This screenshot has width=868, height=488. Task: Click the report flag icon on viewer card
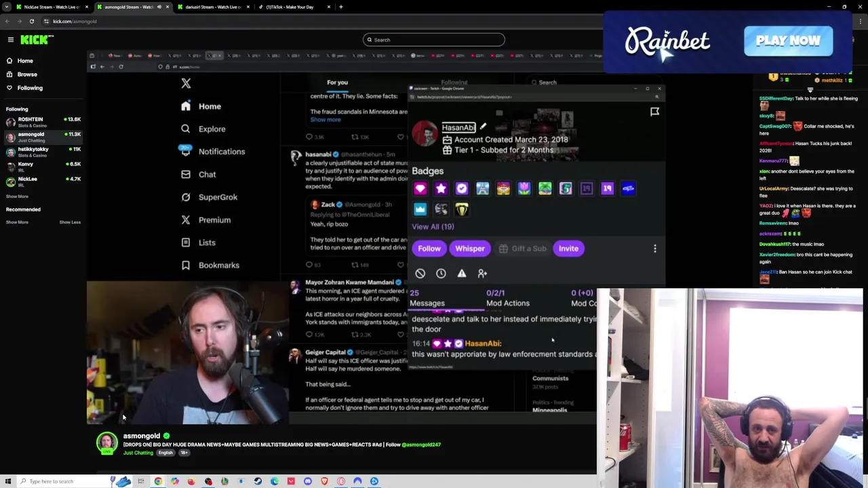point(655,112)
